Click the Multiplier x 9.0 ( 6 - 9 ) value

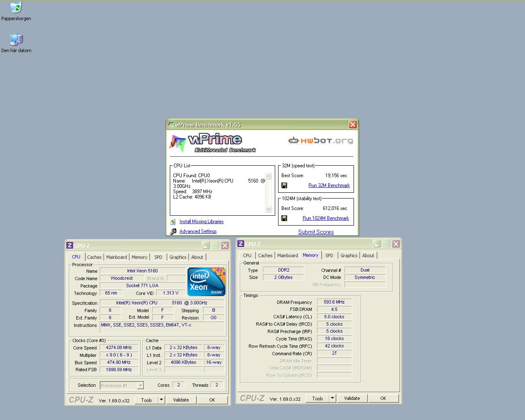[119, 355]
